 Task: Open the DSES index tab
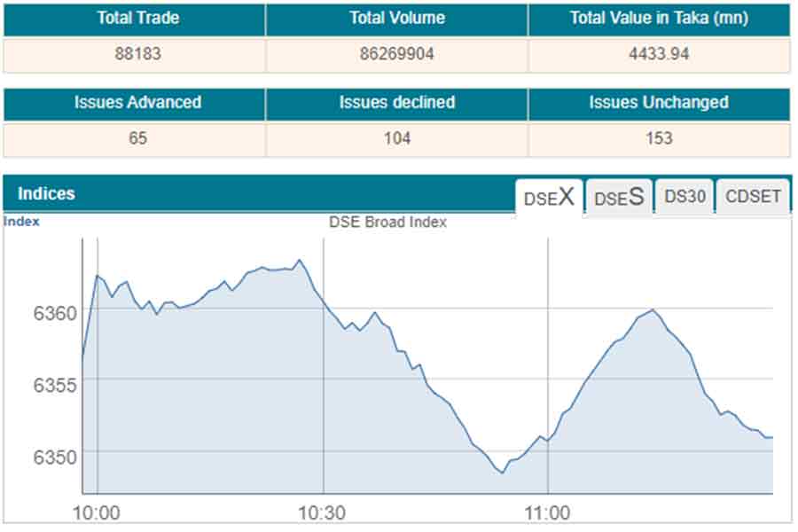coord(618,198)
